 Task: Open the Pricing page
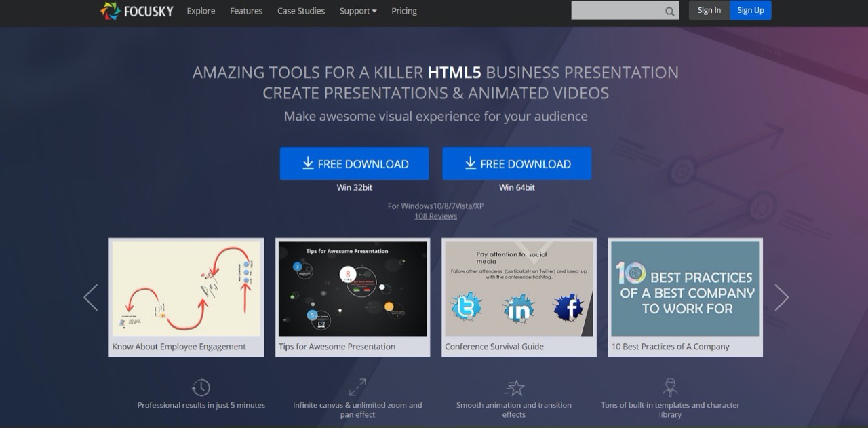[404, 11]
